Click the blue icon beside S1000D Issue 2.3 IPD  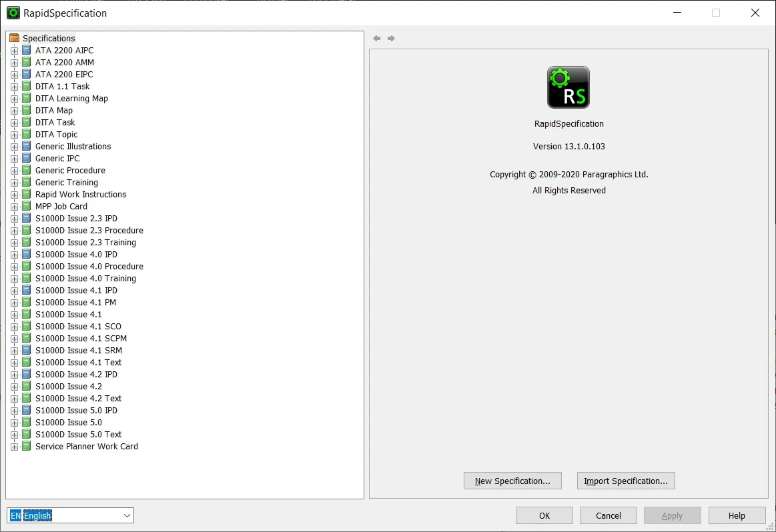click(x=27, y=218)
